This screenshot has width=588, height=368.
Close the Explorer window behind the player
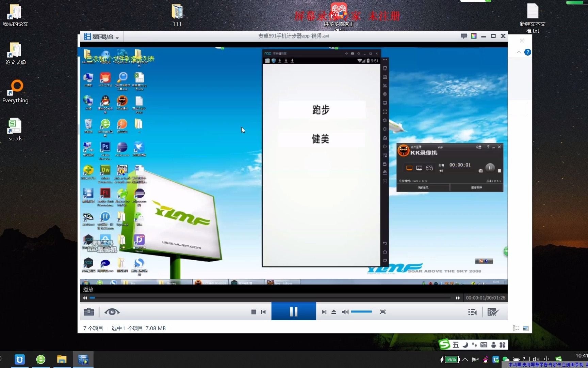point(522,41)
